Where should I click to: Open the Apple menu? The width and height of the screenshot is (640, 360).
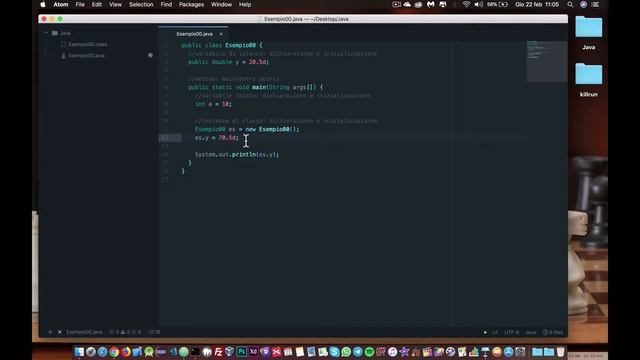(x=43, y=4)
